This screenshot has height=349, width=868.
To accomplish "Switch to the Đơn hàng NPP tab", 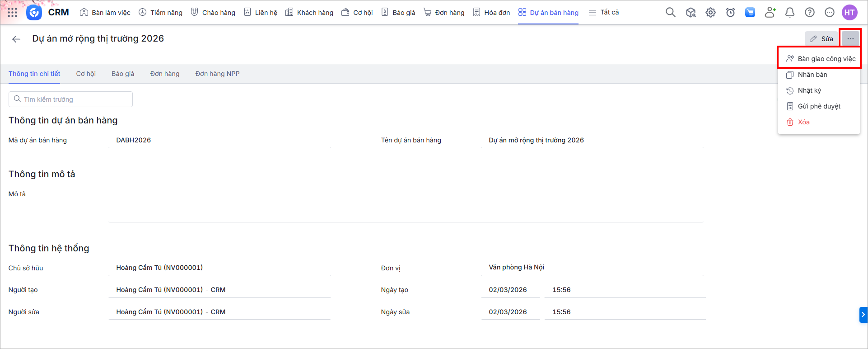I will [x=217, y=74].
